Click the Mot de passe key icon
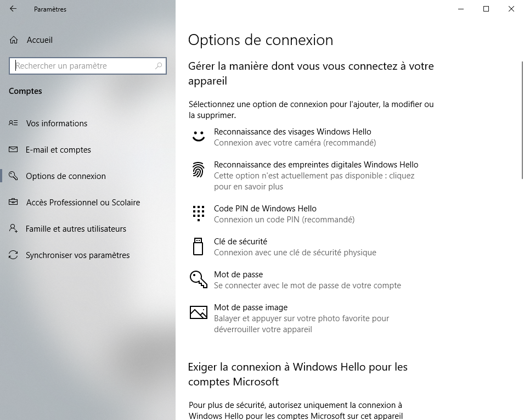 pyautogui.click(x=199, y=279)
